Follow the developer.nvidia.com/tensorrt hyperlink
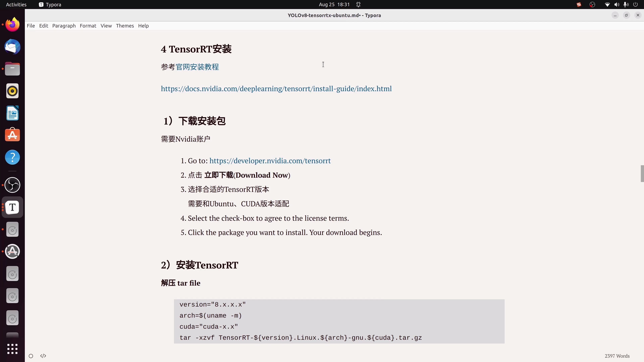Viewport: 644px width, 362px height. 270,161
